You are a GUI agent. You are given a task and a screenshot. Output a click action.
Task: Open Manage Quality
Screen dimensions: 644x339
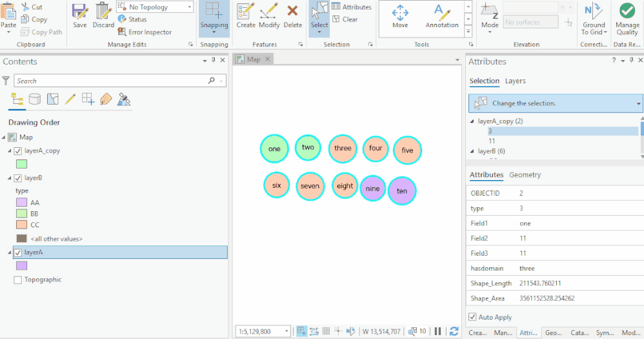627,19
